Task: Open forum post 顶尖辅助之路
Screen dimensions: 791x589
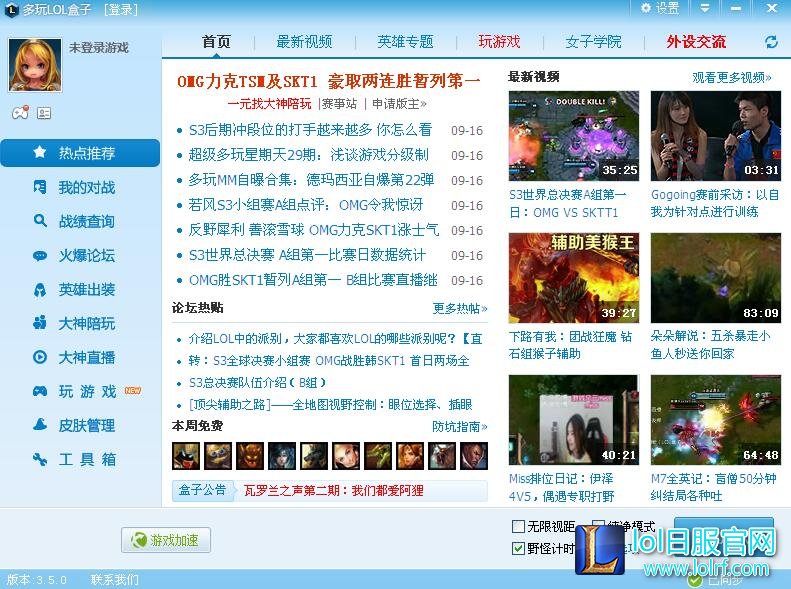Action: [x=330, y=404]
